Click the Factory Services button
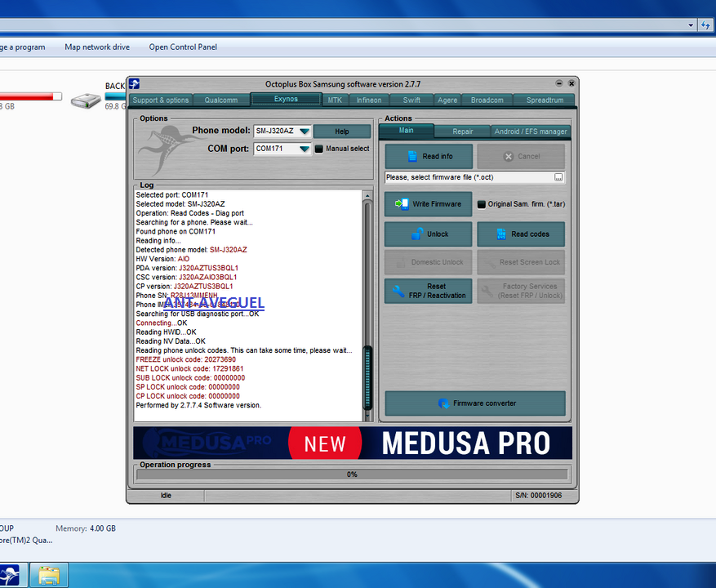The width and height of the screenshot is (716, 588). [521, 291]
